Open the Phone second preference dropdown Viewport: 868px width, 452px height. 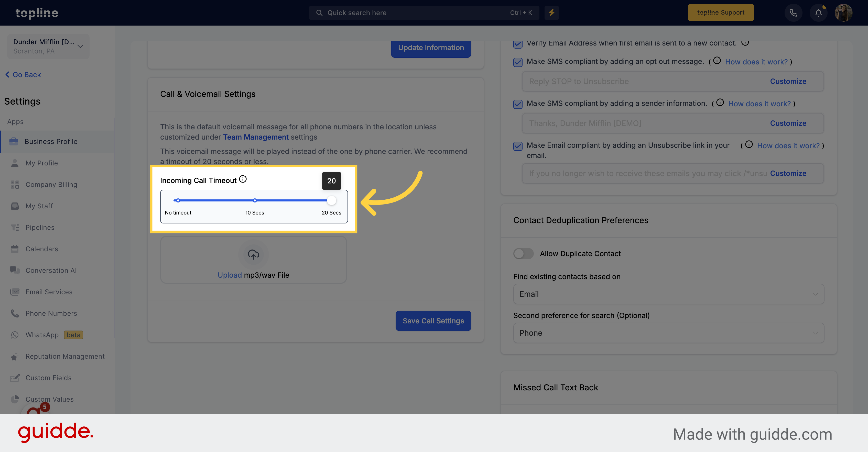[668, 333]
